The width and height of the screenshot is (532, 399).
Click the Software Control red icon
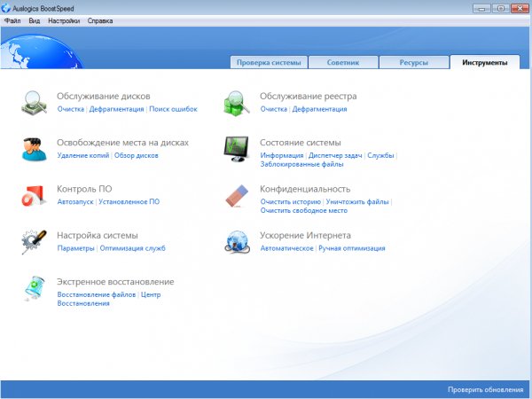[34, 196]
